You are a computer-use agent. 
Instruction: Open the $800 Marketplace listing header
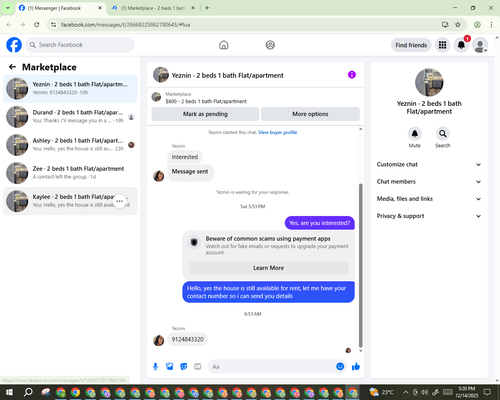(256, 98)
